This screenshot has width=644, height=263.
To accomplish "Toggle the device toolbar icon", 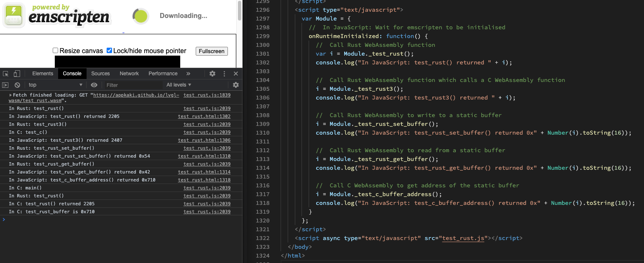I will point(17,74).
